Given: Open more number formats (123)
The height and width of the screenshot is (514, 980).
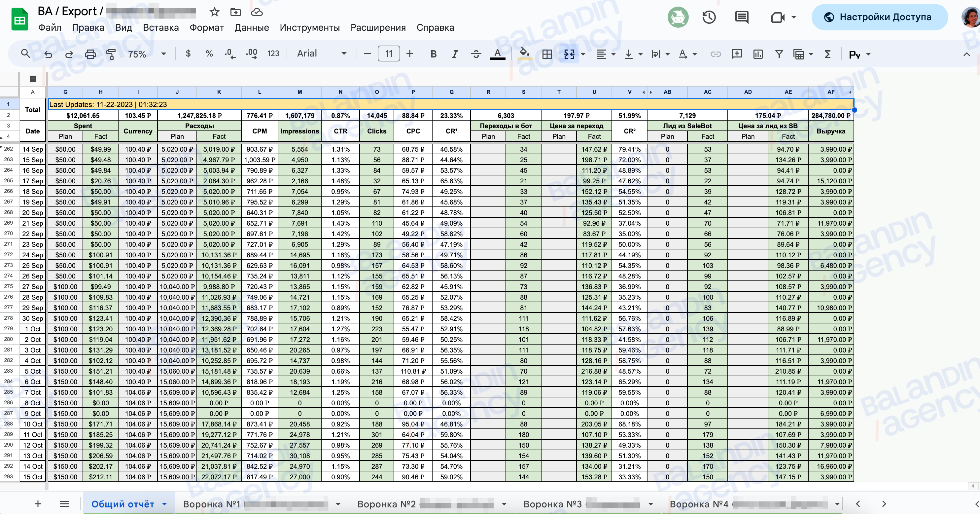Looking at the screenshot, I should (273, 54).
